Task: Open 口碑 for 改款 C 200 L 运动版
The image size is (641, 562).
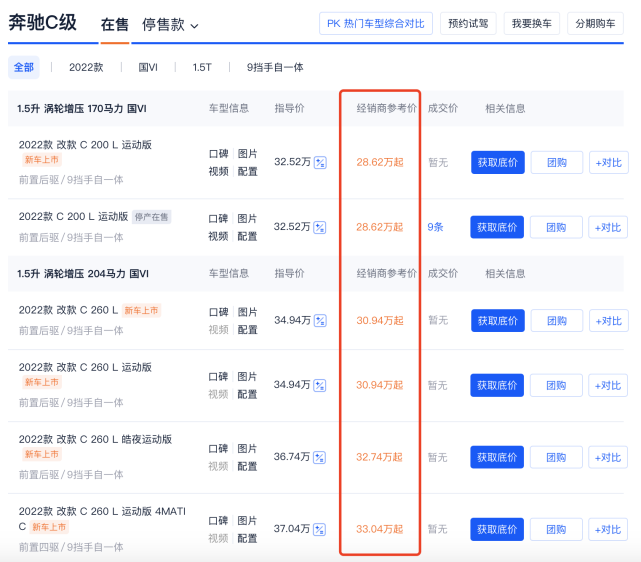Action: coord(218,154)
